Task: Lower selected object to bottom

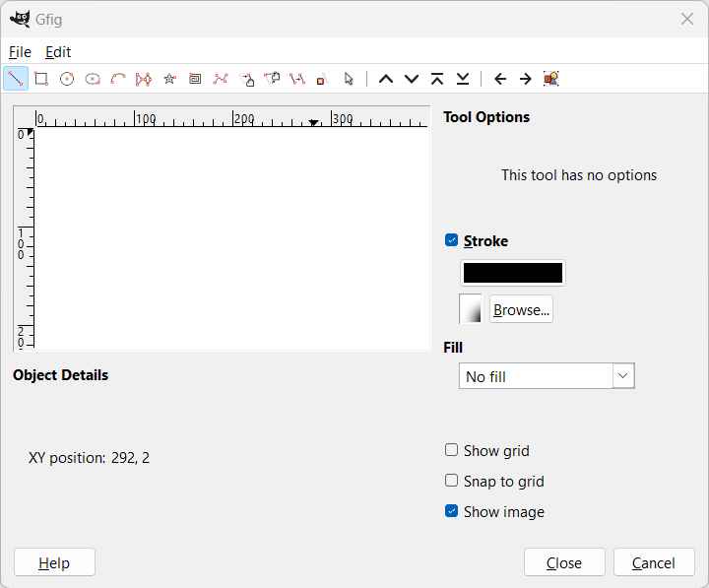Action: pos(463,79)
